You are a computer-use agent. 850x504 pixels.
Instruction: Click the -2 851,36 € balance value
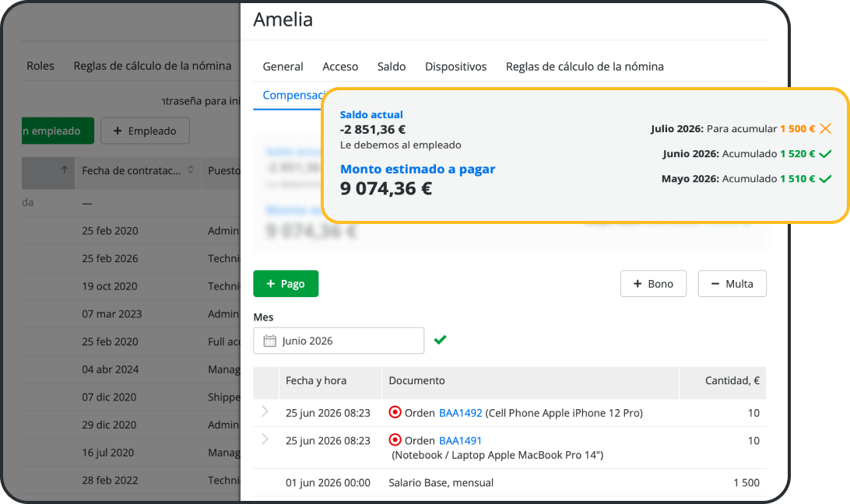(373, 130)
